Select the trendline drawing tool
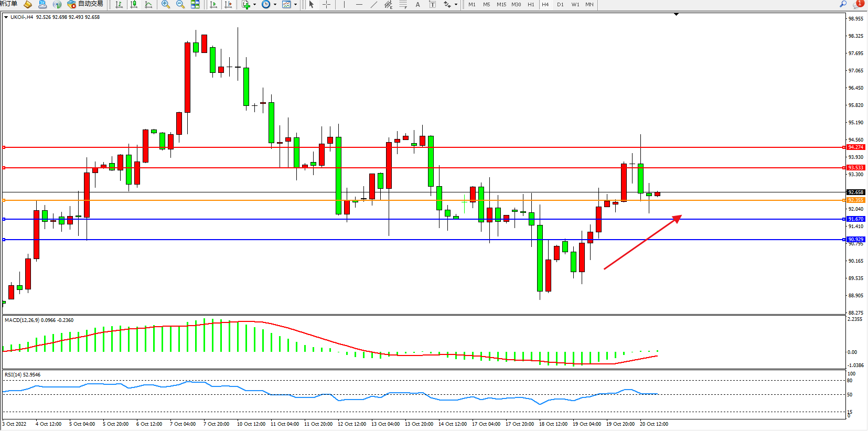 tap(373, 4)
